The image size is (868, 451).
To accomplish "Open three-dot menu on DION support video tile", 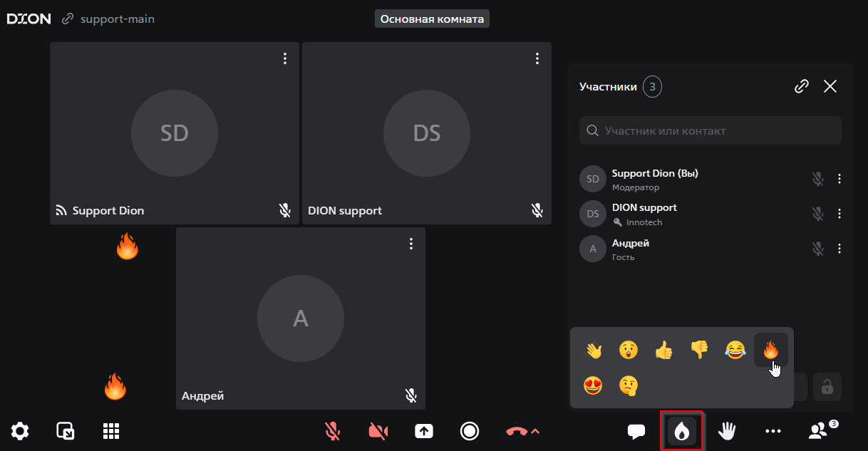I will 537,58.
